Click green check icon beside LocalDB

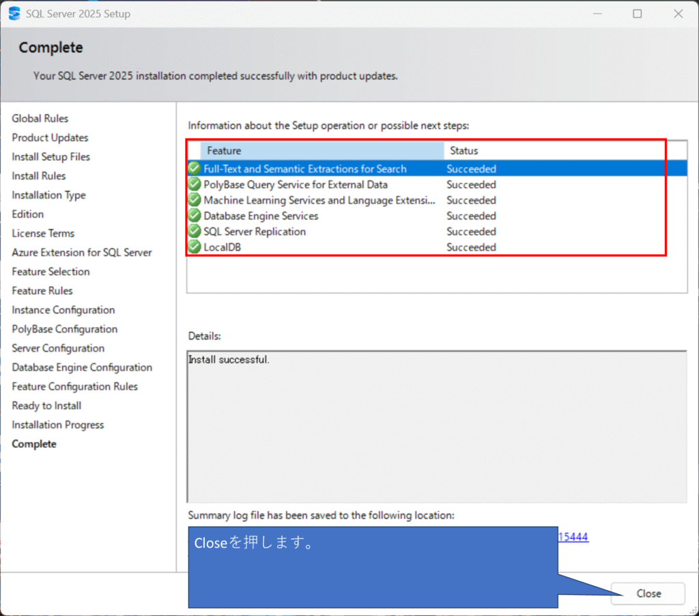point(195,247)
